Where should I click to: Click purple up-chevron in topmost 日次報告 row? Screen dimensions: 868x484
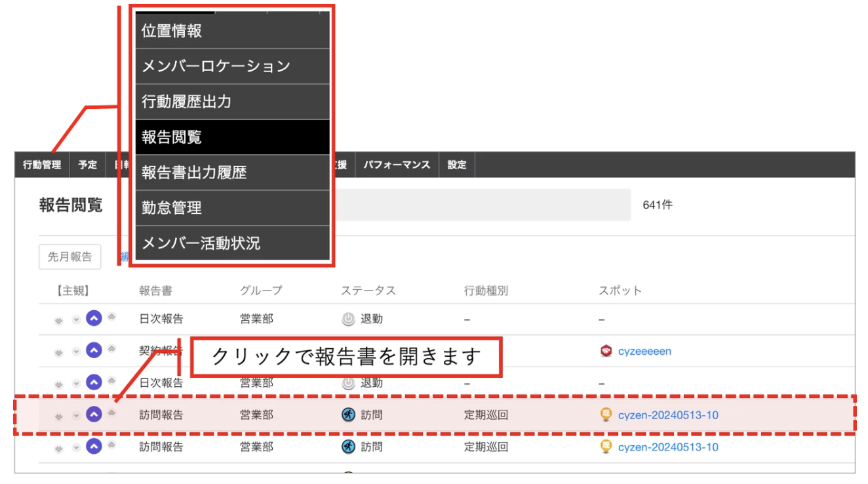click(x=94, y=319)
